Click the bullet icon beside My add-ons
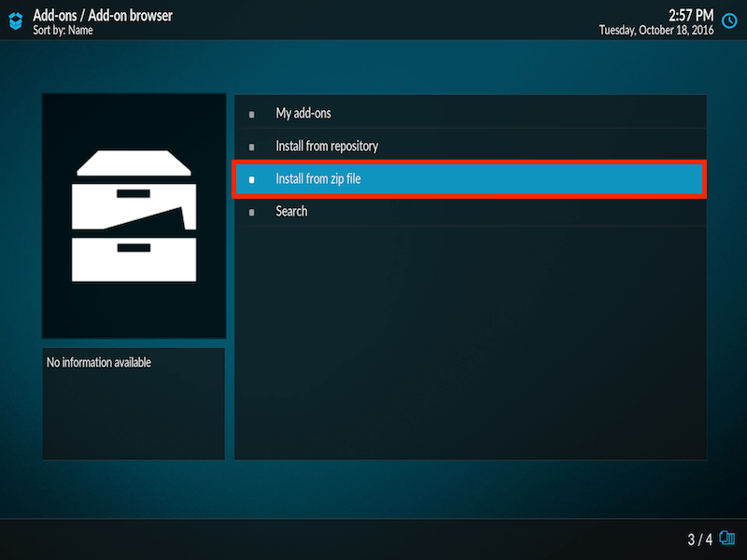 pyautogui.click(x=251, y=114)
